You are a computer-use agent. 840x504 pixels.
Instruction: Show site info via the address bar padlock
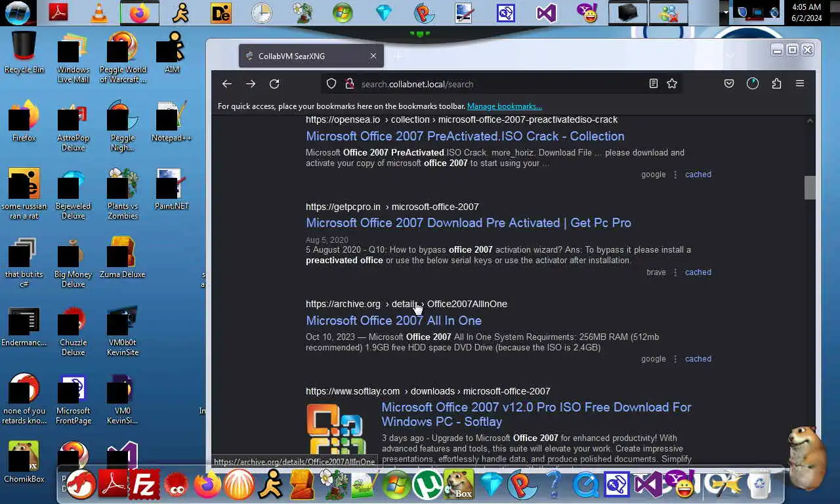[x=349, y=84]
